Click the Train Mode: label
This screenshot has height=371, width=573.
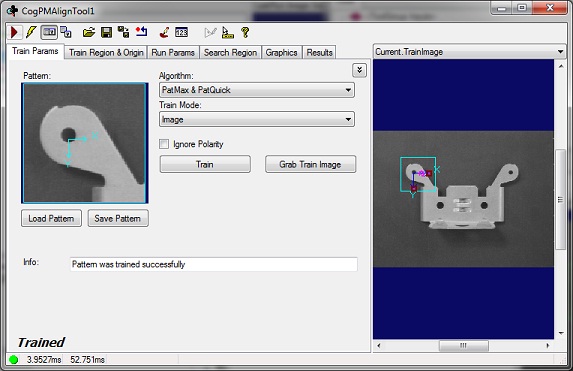[180, 105]
